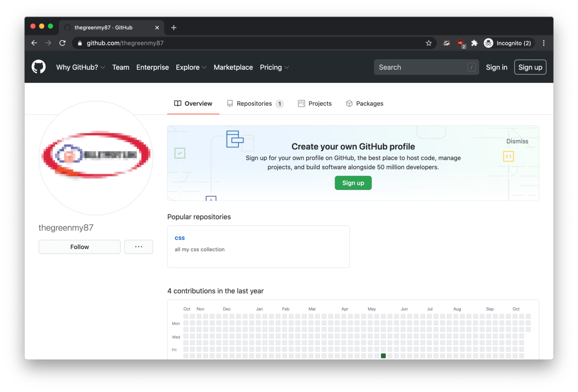
Task: Switch to the Repositories tab
Action: tap(255, 103)
